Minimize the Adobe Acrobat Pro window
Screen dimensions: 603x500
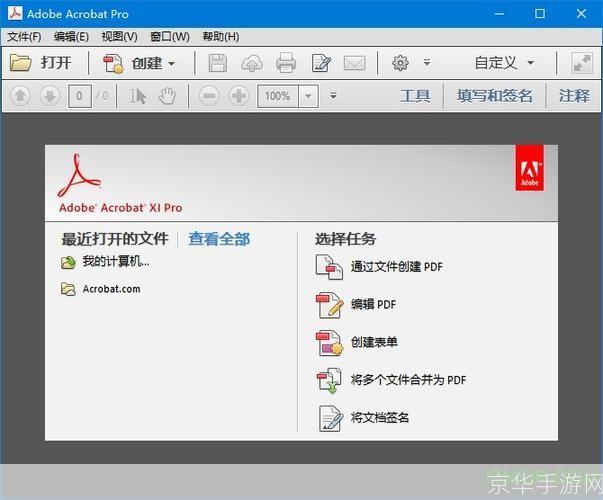click(499, 14)
